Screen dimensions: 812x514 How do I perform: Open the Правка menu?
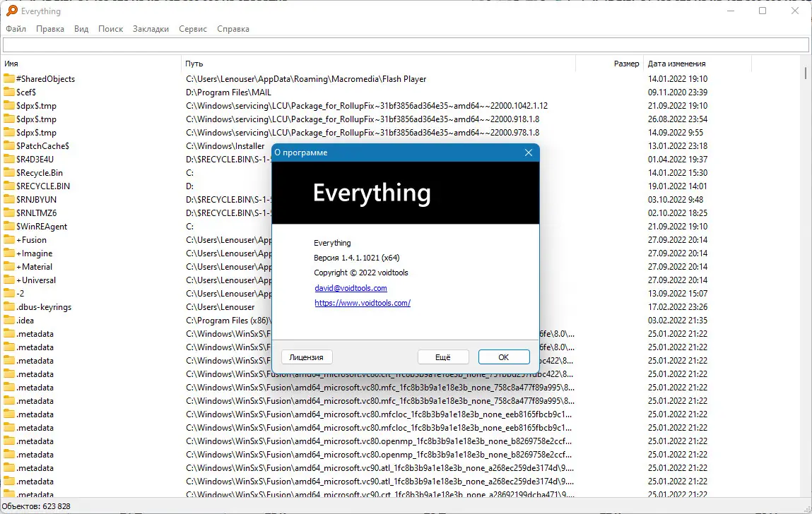tap(50, 29)
